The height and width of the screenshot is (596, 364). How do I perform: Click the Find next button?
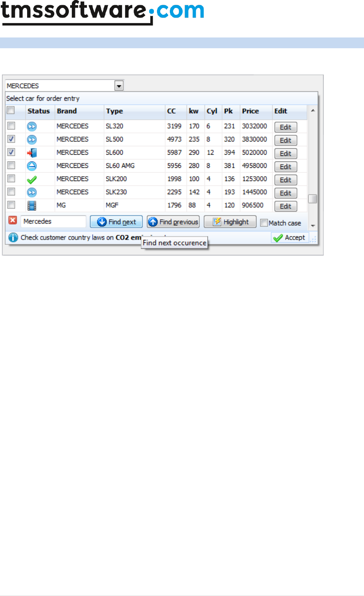coord(116,222)
